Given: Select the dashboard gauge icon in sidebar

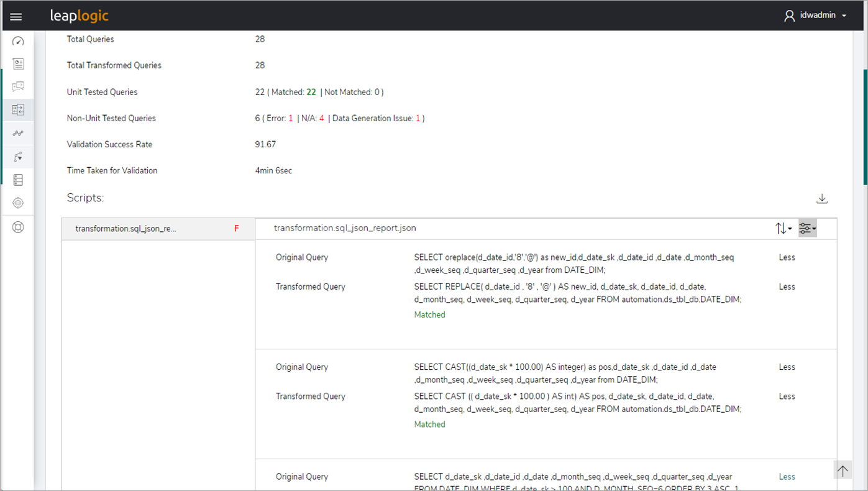Looking at the screenshot, I should click(x=17, y=41).
